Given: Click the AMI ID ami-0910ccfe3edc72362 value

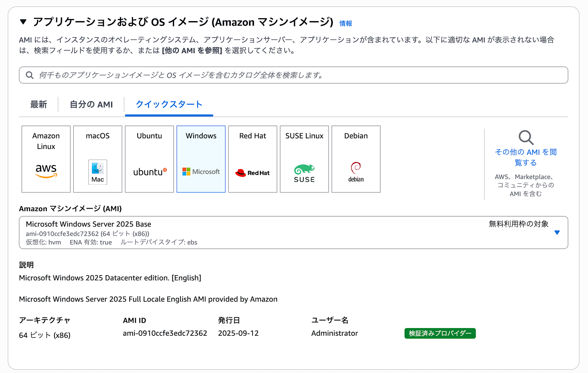Looking at the screenshot, I should [165, 333].
